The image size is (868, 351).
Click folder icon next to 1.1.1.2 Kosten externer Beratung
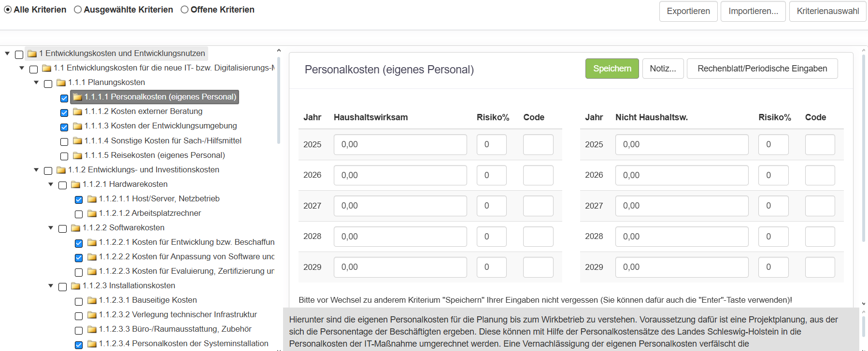click(77, 112)
